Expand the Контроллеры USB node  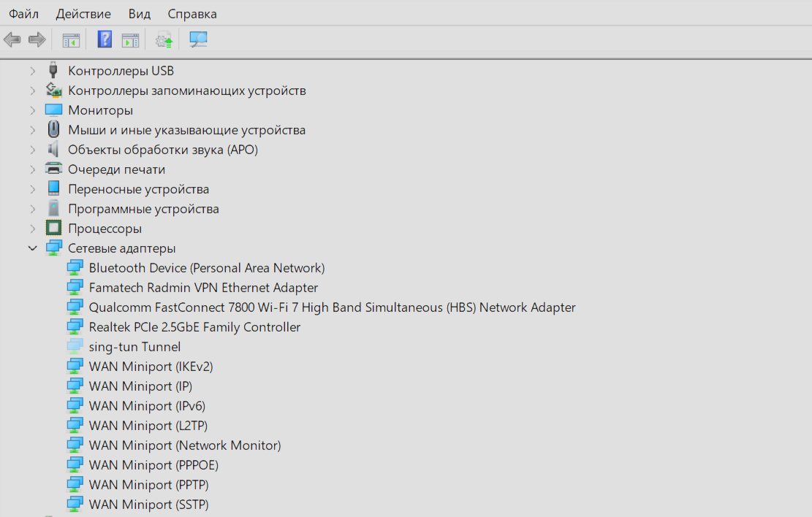pyautogui.click(x=33, y=71)
